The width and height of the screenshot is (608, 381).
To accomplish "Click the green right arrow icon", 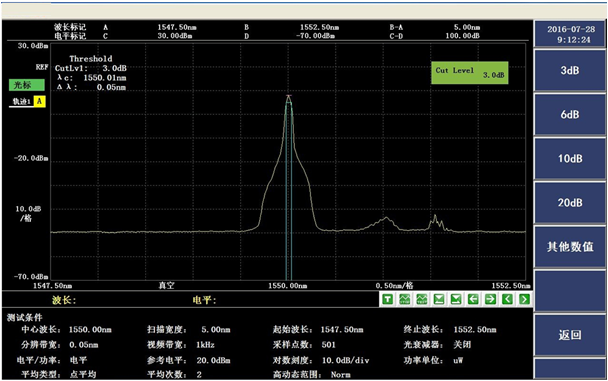I will (x=490, y=299).
